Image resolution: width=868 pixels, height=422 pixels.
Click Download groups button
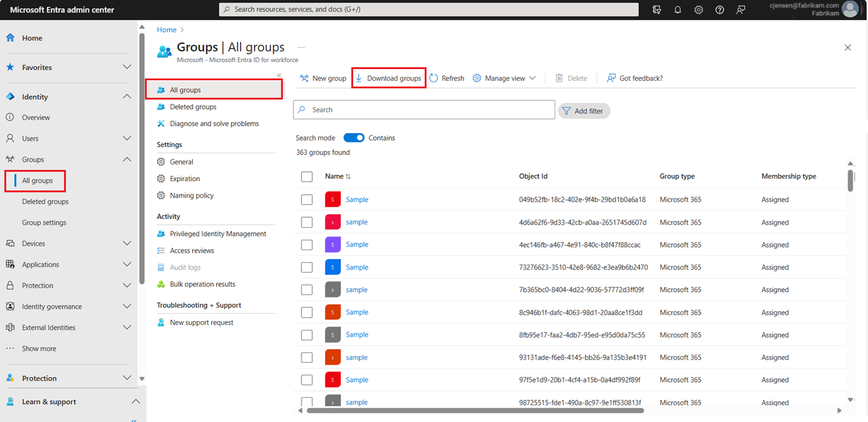[x=389, y=78]
